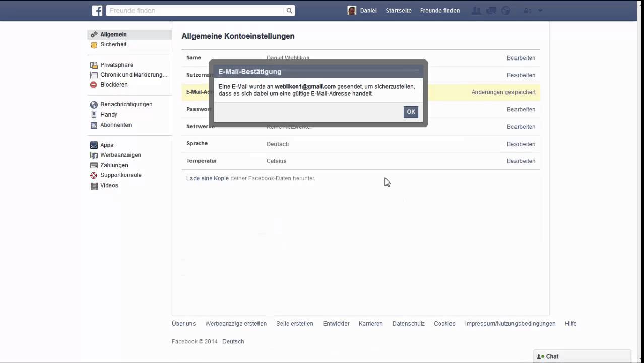Open Blockieren settings

(114, 85)
